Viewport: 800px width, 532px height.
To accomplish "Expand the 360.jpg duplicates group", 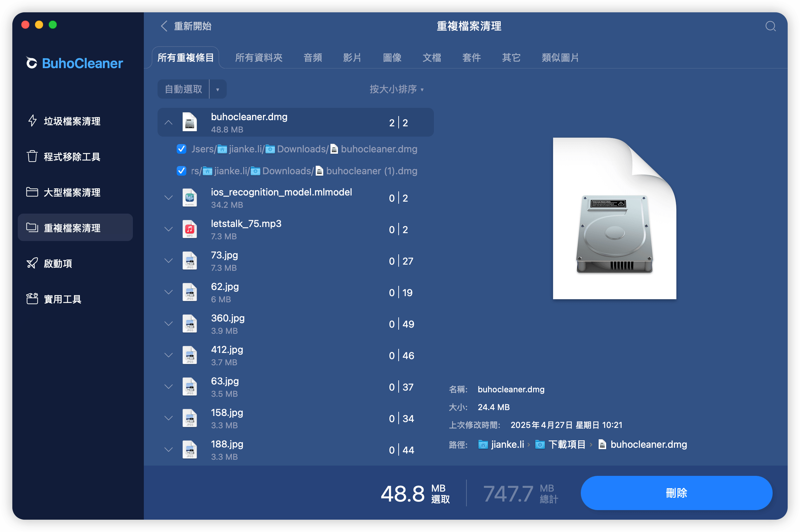I will click(x=168, y=324).
